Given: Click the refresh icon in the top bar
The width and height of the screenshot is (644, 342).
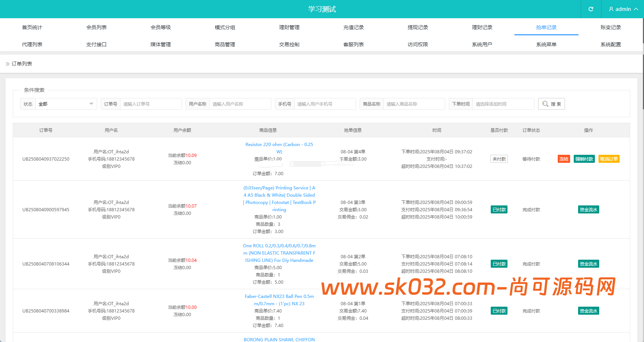Looking at the screenshot, I should [x=590, y=9].
